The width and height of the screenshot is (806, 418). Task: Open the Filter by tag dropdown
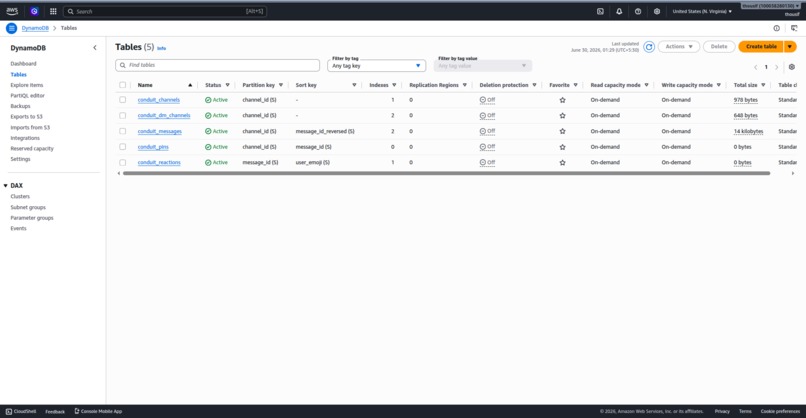376,66
